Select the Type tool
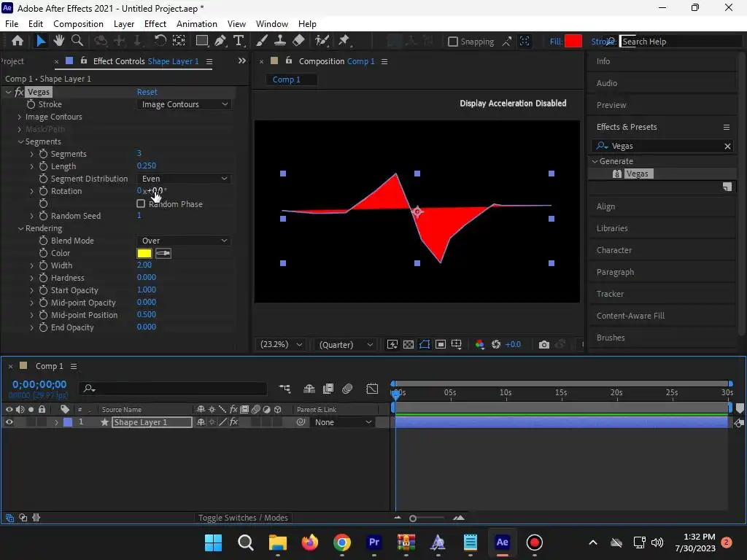Viewport: 747px width, 560px height. 239,41
